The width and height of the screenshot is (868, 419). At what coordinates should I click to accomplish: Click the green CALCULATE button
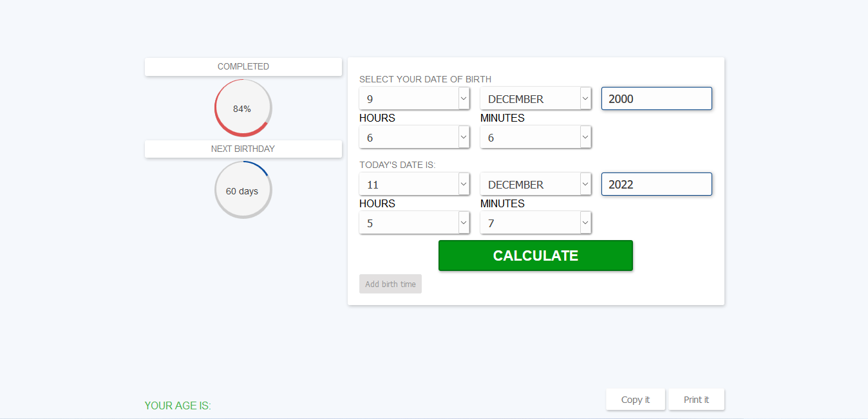(x=536, y=256)
